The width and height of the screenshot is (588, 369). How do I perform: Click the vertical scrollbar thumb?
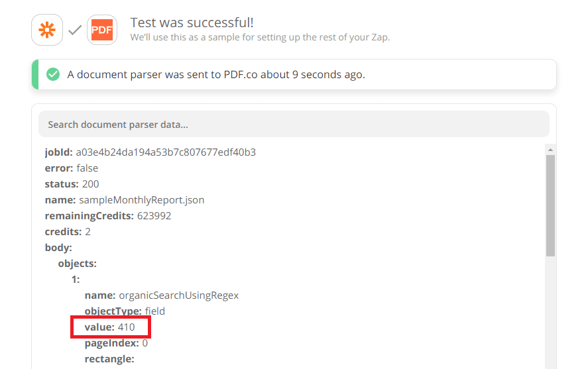(550, 205)
